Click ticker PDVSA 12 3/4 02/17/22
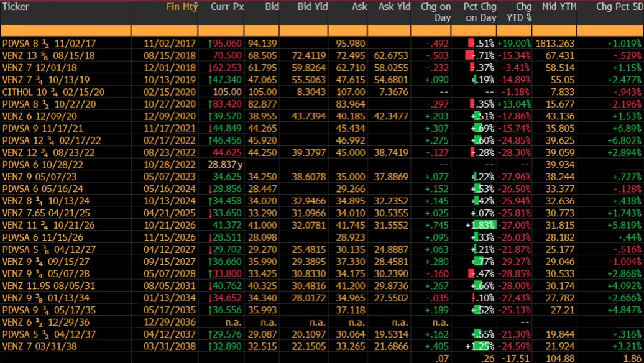This screenshot has width=644, height=363. click(52, 140)
